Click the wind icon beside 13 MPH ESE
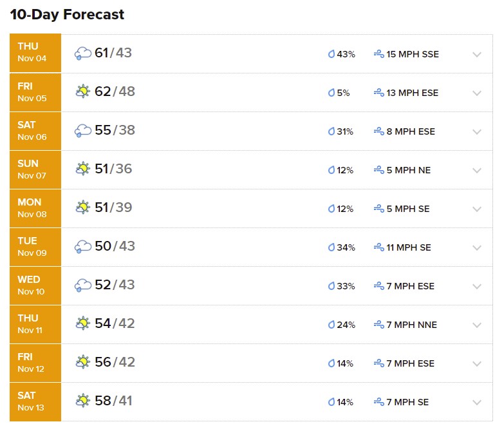The width and height of the screenshot is (504, 433). [x=379, y=93]
